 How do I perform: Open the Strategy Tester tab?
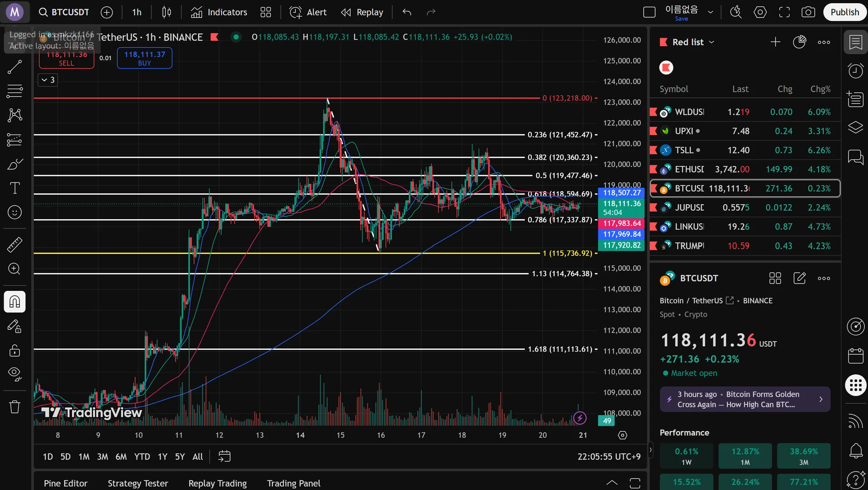click(137, 483)
